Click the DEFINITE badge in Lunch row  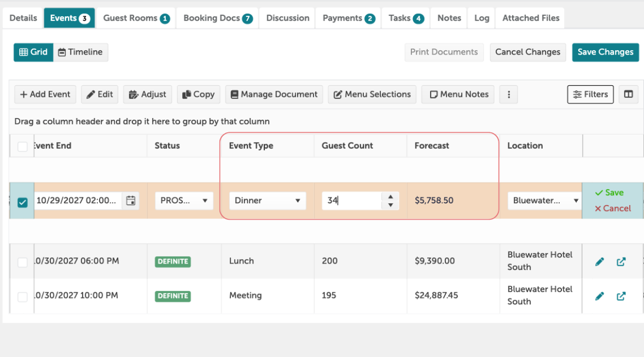173,261
